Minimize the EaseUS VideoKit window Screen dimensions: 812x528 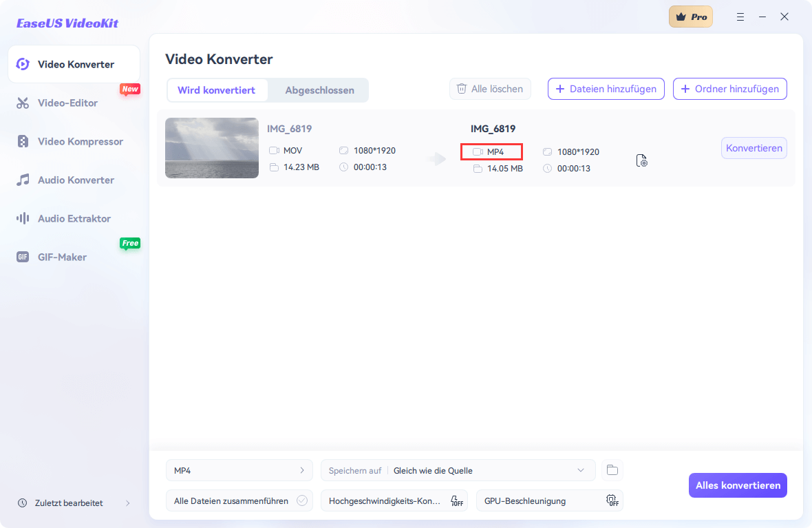coord(762,17)
